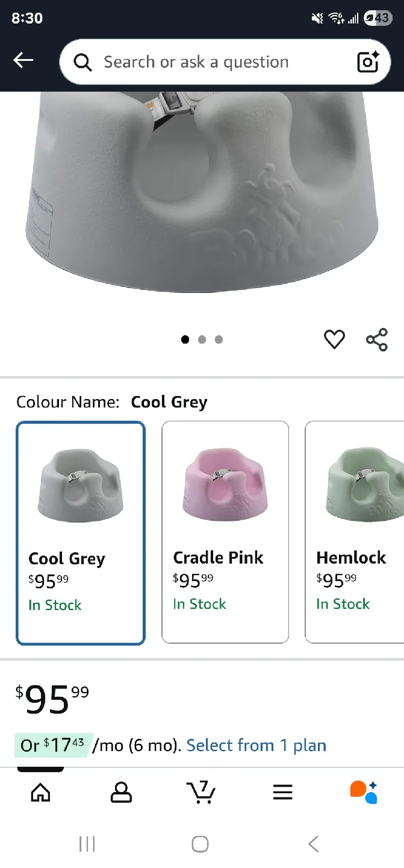The height and width of the screenshot is (868, 404).
Task: Open the share options icon
Action: [376, 339]
